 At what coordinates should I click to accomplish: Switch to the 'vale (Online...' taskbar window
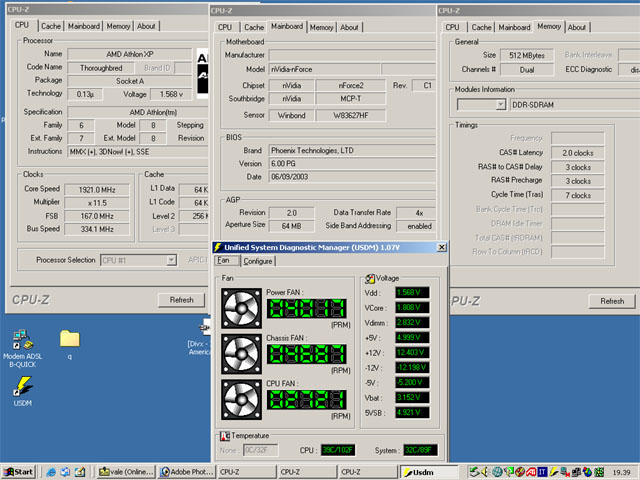point(126,472)
